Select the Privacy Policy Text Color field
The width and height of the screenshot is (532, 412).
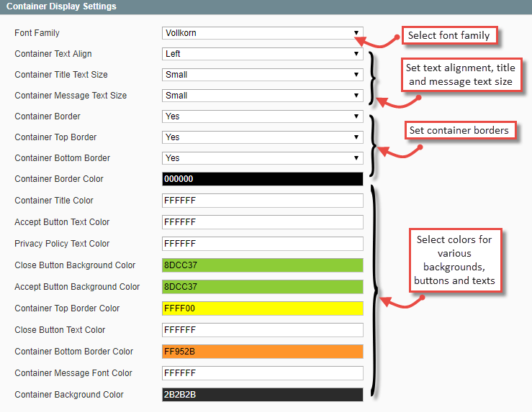pyautogui.click(x=263, y=244)
